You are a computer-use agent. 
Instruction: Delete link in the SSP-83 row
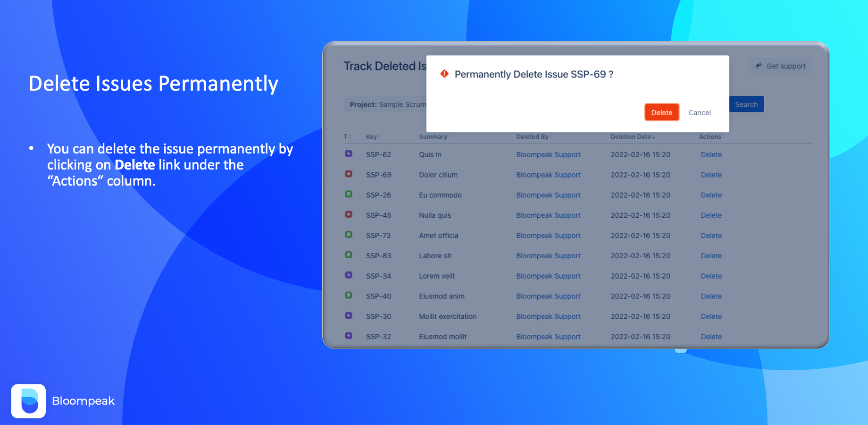coord(711,256)
